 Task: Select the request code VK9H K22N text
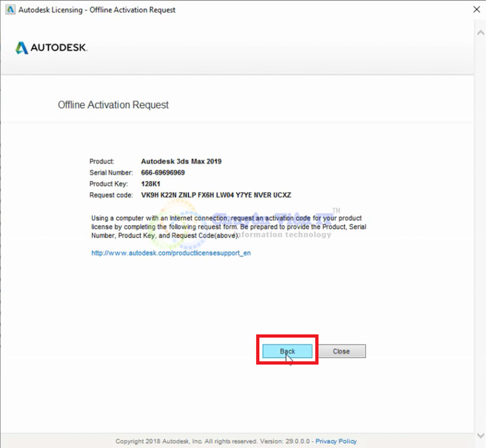[216, 195]
